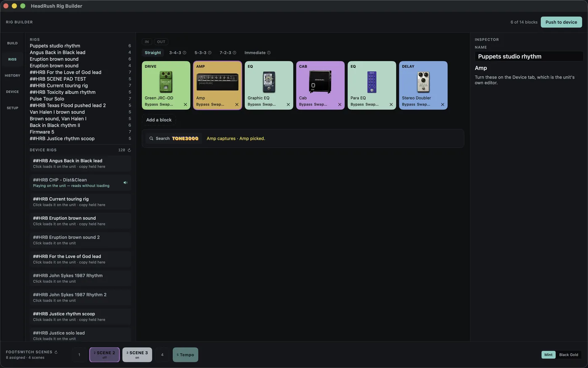Add a block to the chain

(159, 120)
